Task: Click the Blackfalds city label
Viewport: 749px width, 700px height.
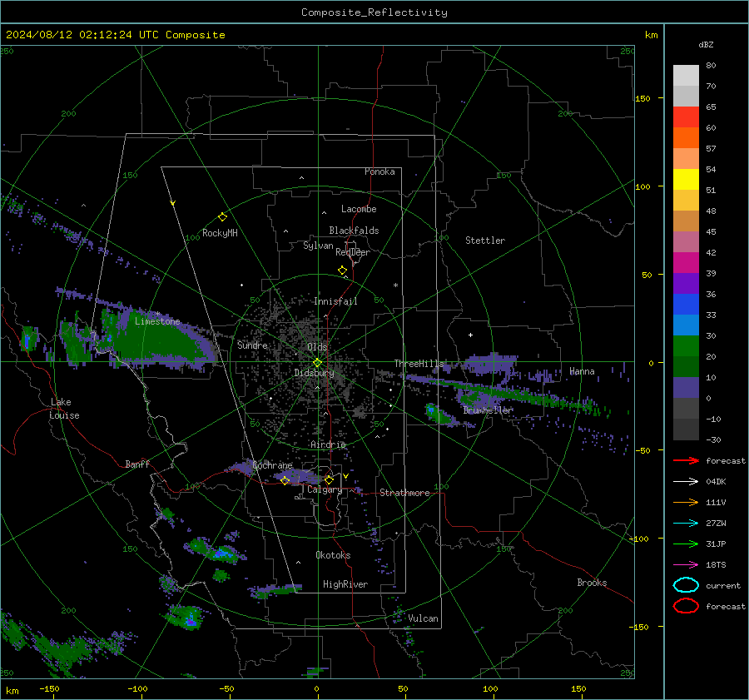Action: click(x=354, y=231)
